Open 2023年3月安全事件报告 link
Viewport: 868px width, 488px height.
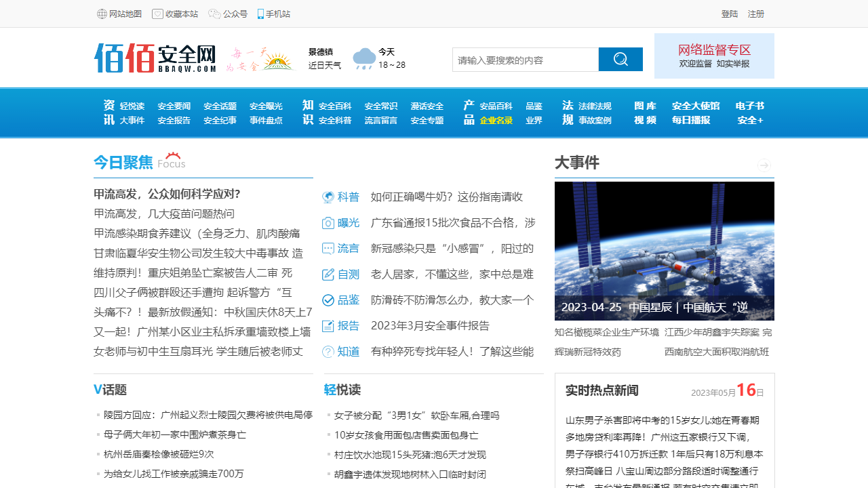click(430, 326)
